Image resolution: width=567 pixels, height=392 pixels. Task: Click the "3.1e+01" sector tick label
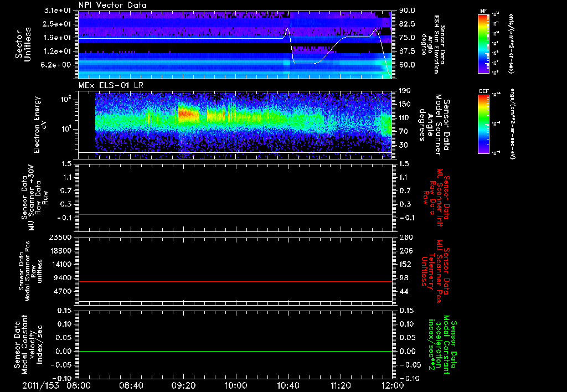click(x=58, y=11)
